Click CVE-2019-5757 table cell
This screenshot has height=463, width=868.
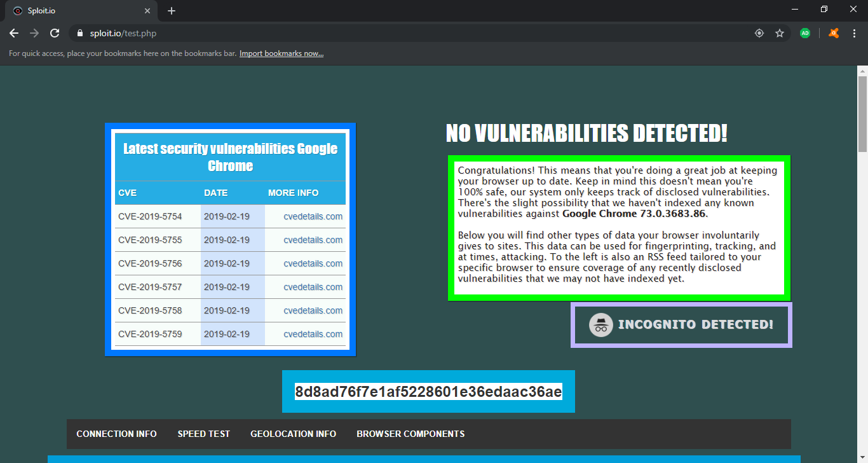158,287
